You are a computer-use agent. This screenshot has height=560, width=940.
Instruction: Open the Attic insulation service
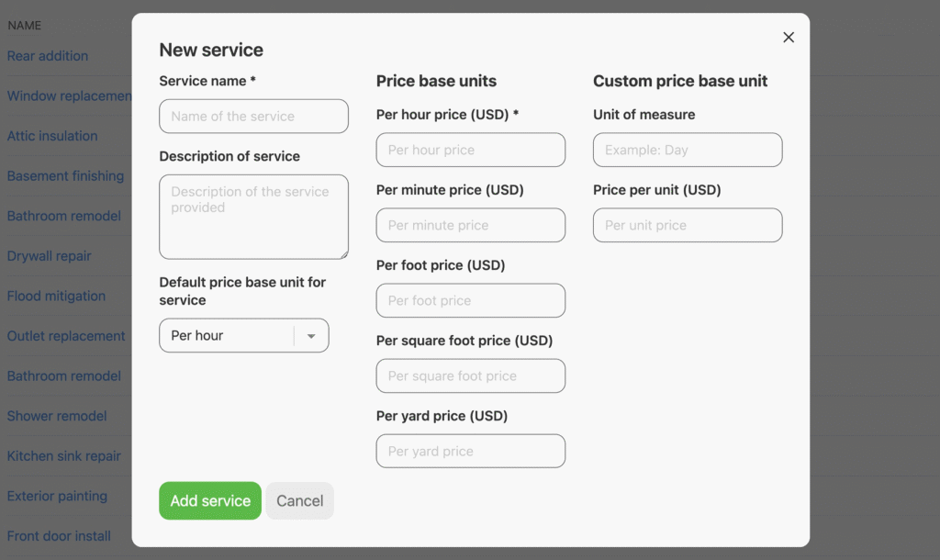tap(52, 136)
